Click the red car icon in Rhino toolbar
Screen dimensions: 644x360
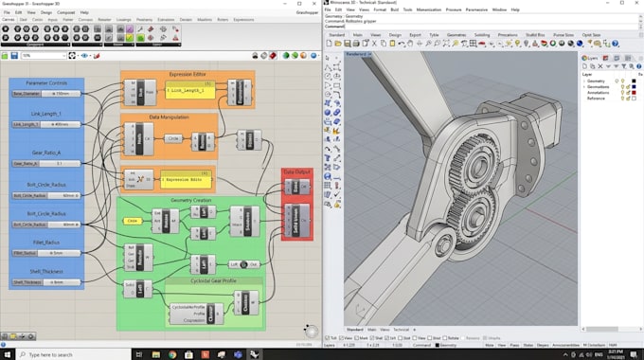[x=482, y=44]
